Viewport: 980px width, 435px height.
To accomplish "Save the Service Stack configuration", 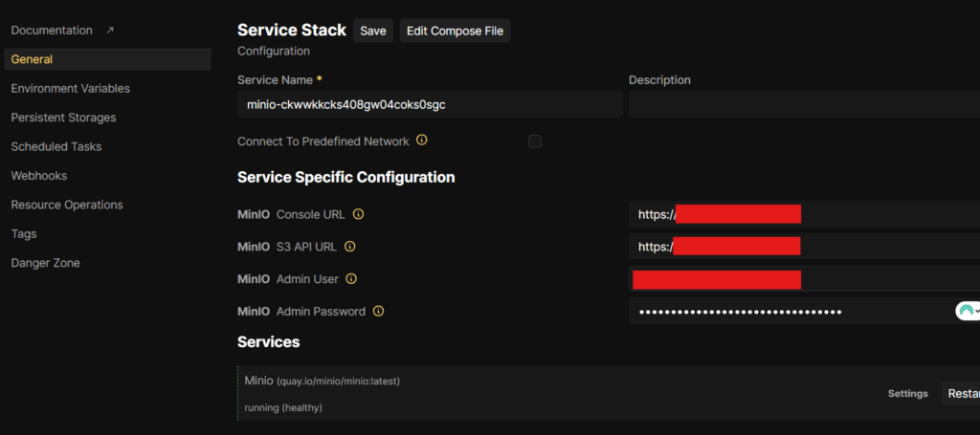I will pos(373,31).
